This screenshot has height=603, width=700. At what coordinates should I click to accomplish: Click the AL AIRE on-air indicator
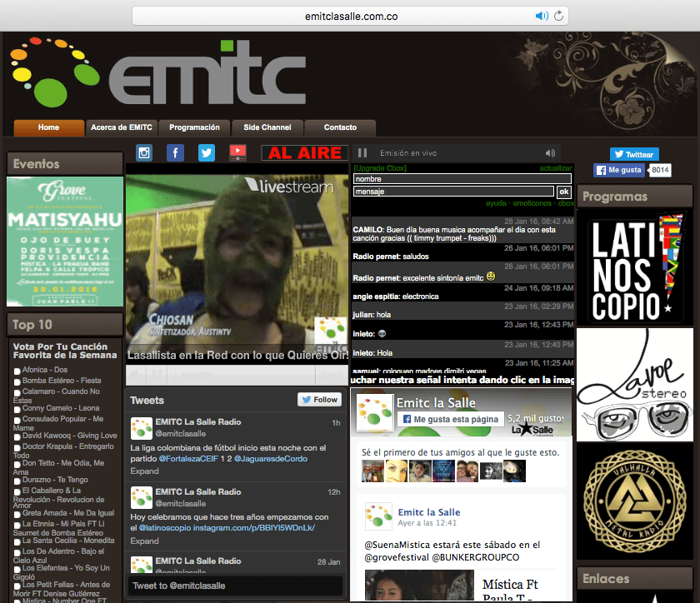pyautogui.click(x=304, y=153)
